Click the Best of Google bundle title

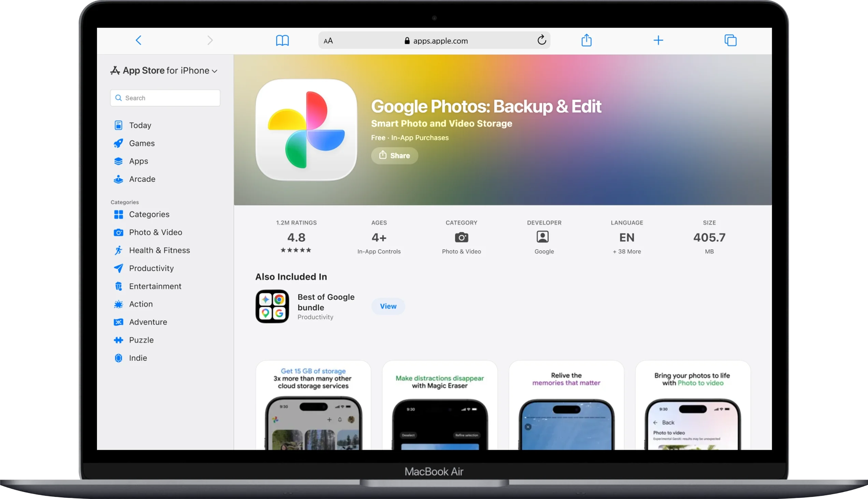pyautogui.click(x=326, y=302)
